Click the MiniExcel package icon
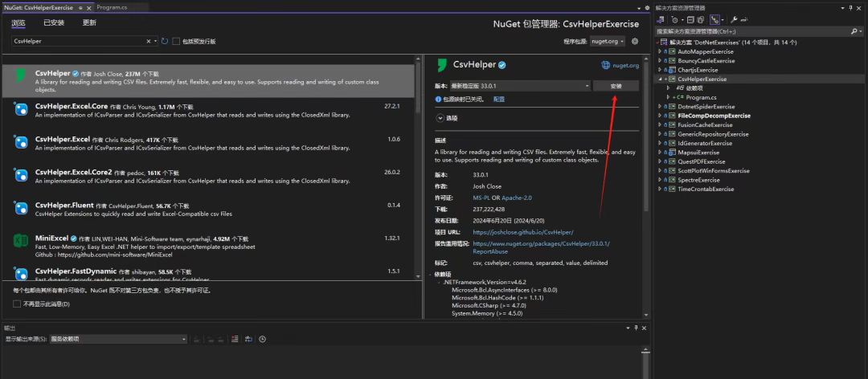 (x=20, y=241)
